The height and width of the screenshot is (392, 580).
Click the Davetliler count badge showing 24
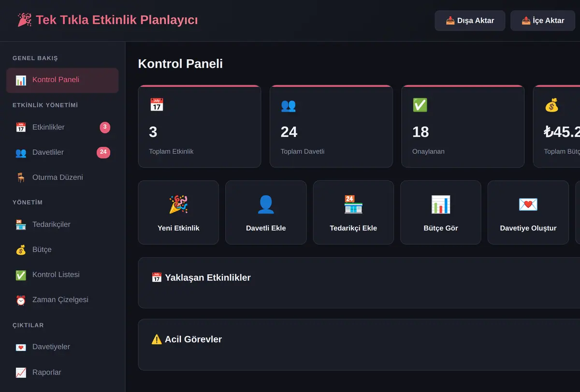pyautogui.click(x=103, y=152)
